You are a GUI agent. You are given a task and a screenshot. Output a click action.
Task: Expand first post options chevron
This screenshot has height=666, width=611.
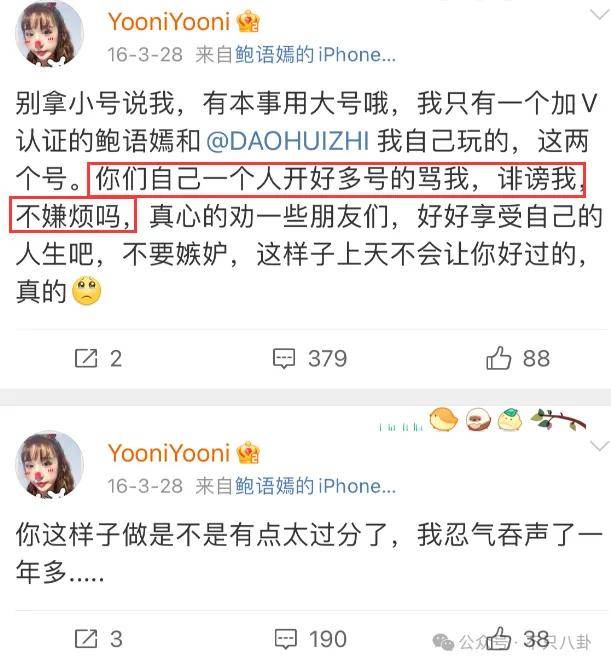click(x=600, y=15)
